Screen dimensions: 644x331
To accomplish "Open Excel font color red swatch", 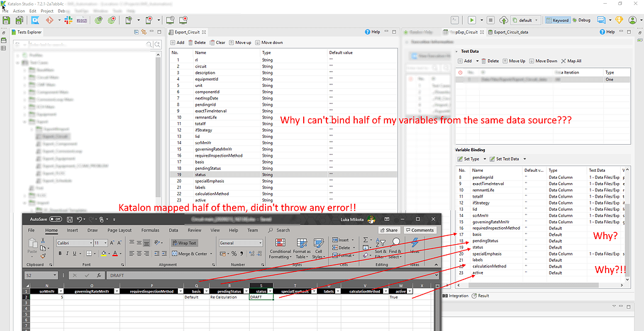I will [115, 254].
